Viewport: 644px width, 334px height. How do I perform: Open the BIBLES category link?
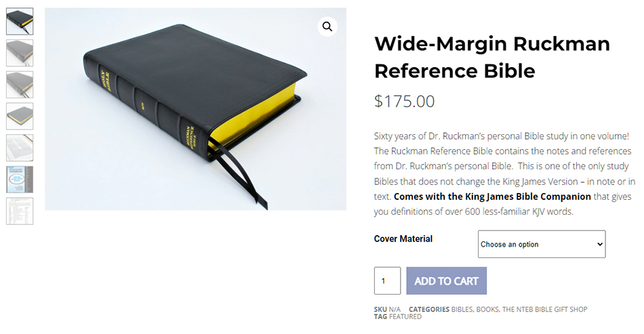(462, 310)
